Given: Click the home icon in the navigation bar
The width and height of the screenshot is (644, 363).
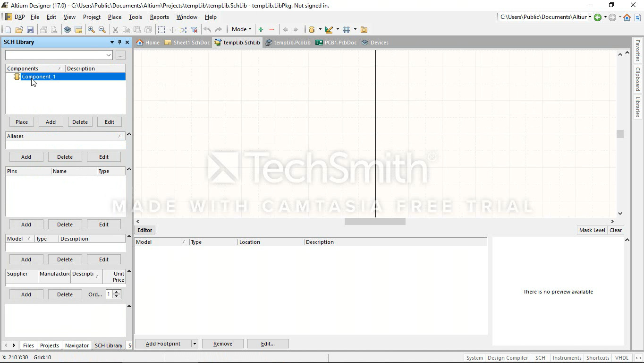Looking at the screenshot, I should coord(627,17).
